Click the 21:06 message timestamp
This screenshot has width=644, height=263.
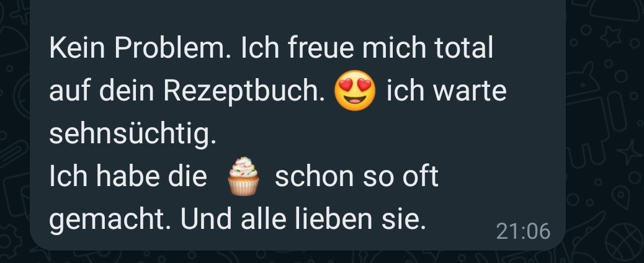tap(523, 231)
